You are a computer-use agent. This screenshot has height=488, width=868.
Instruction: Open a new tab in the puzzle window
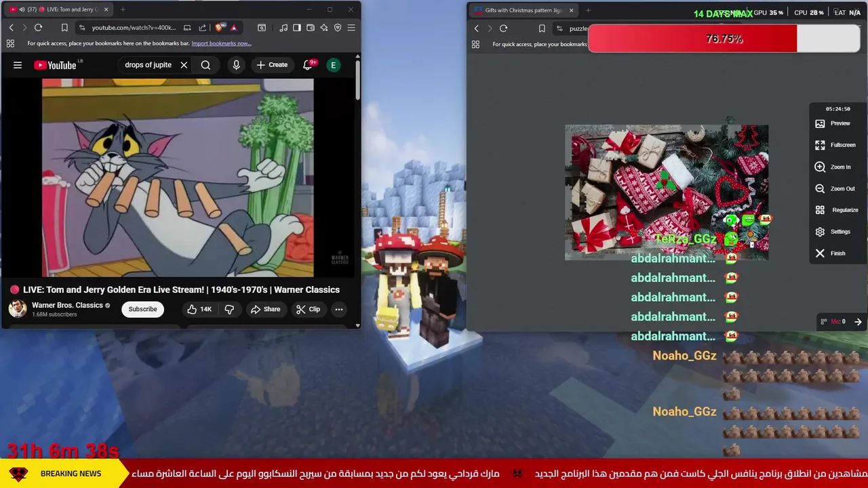tap(588, 10)
